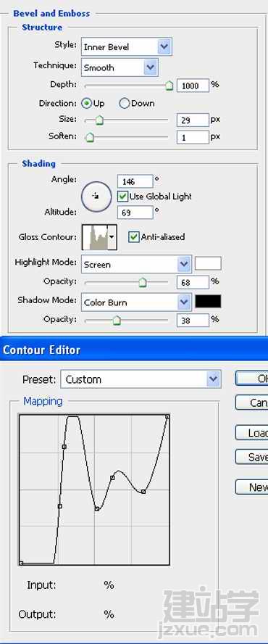
Task: Click the Load button in Contour Editor
Action: pyautogui.click(x=251, y=433)
